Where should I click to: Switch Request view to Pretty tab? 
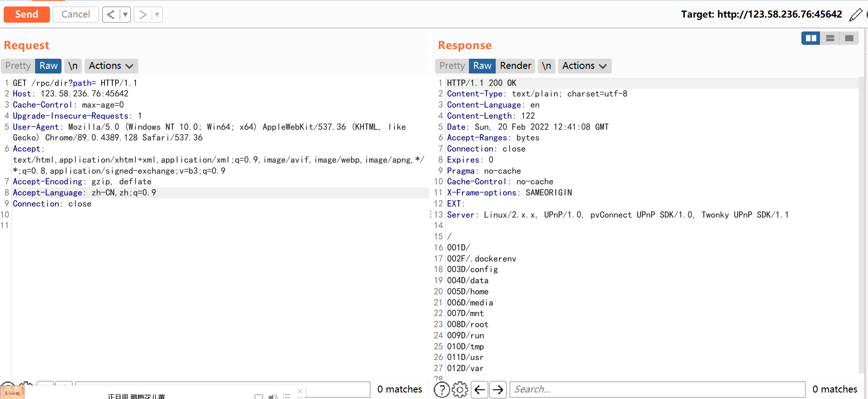coord(18,66)
